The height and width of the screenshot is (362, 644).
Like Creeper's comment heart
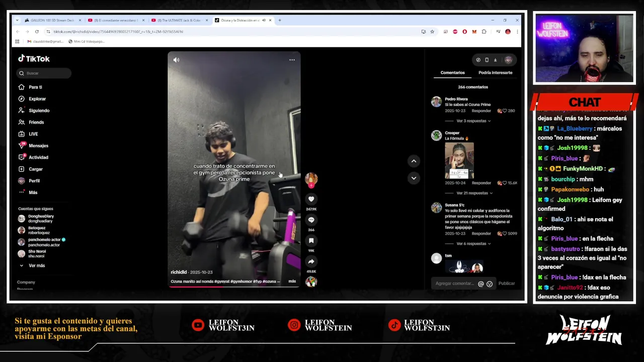point(505,183)
